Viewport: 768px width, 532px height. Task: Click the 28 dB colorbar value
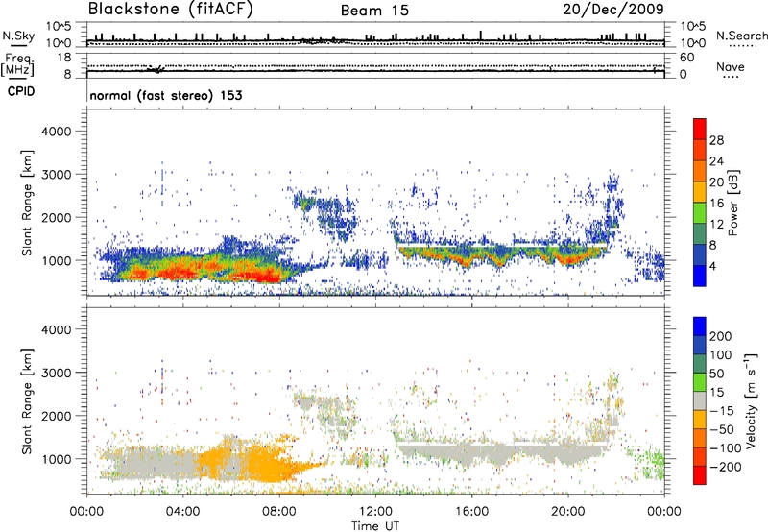pos(716,140)
